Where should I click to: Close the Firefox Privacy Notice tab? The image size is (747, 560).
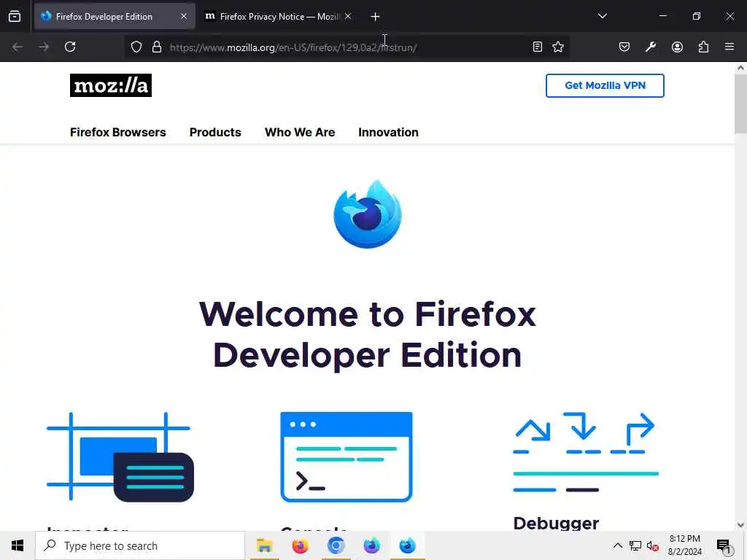pos(348,17)
